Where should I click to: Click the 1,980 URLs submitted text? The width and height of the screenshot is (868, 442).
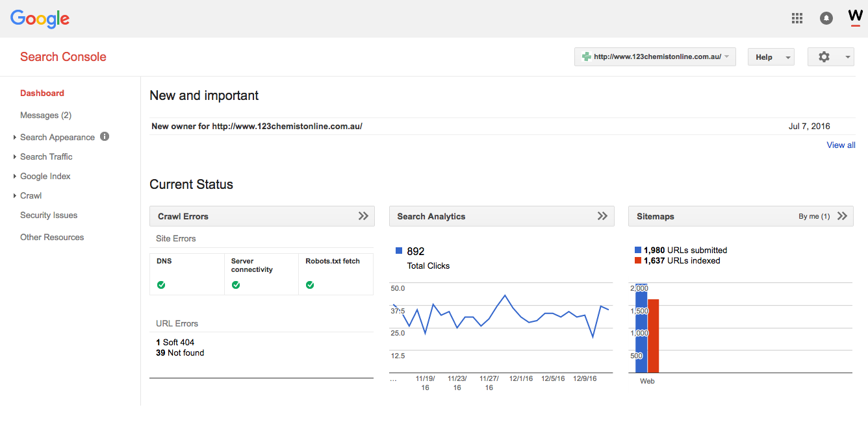[x=685, y=250]
